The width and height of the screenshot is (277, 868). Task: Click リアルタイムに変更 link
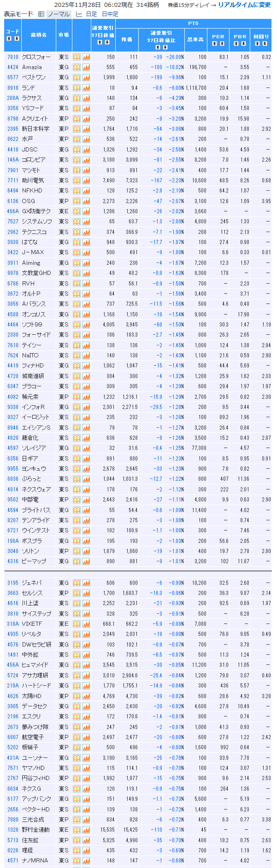click(244, 5)
